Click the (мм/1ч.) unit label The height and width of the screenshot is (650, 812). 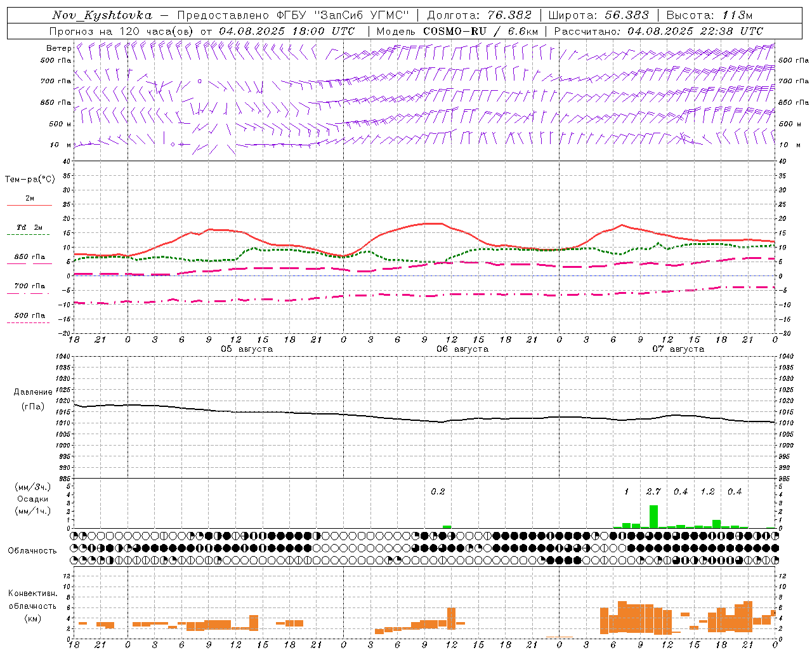tap(32, 511)
